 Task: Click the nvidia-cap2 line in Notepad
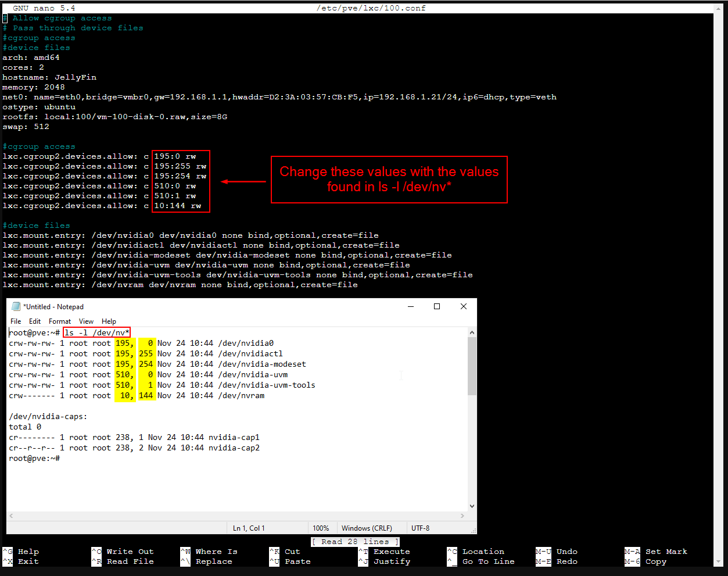tap(134, 448)
